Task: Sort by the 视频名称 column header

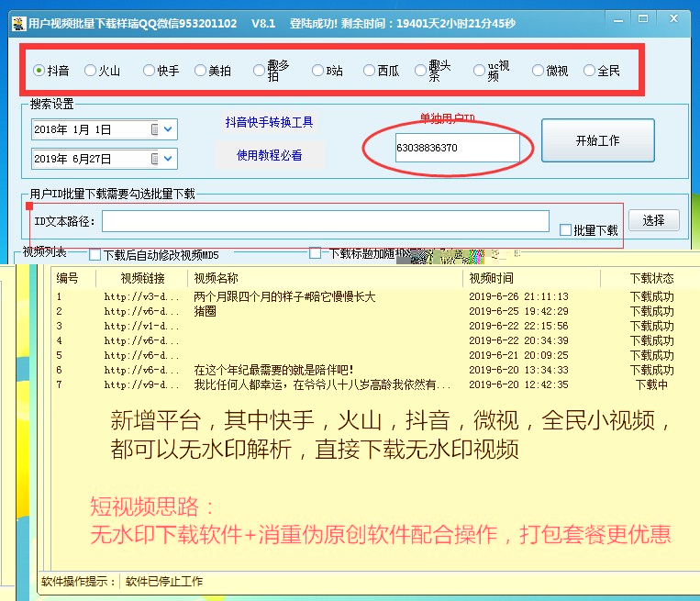Action: coord(217,278)
